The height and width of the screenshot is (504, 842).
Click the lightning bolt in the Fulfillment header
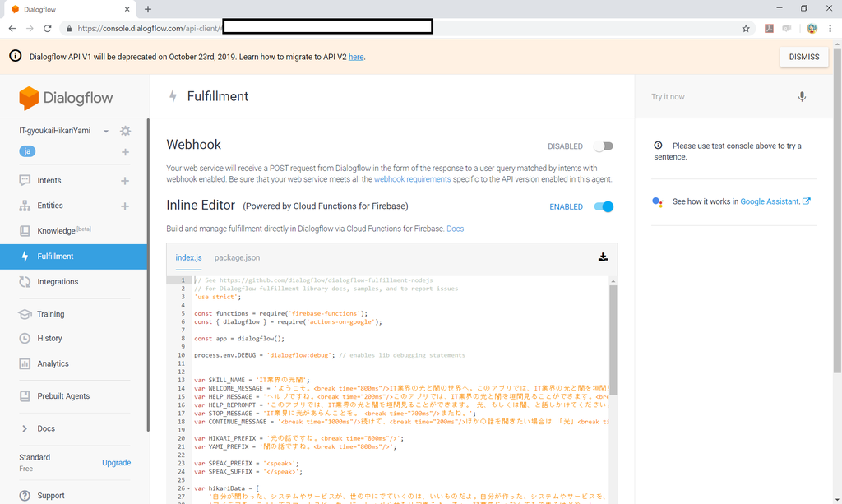173,96
